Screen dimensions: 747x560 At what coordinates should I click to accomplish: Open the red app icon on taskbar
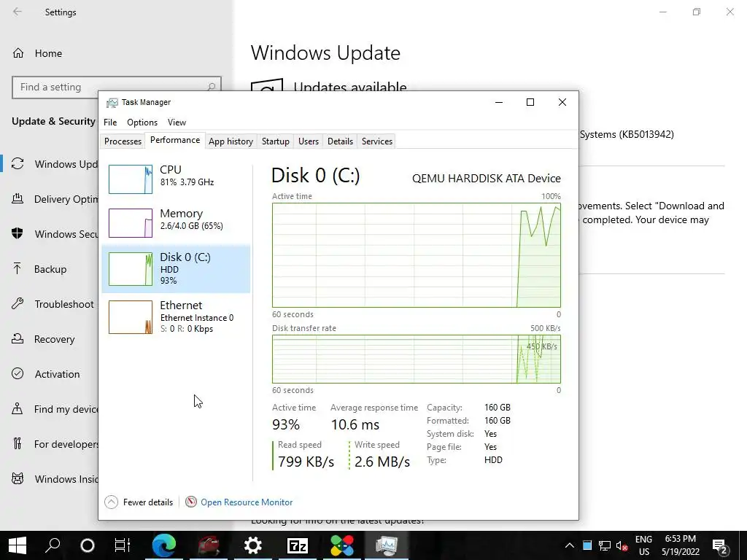click(208, 545)
